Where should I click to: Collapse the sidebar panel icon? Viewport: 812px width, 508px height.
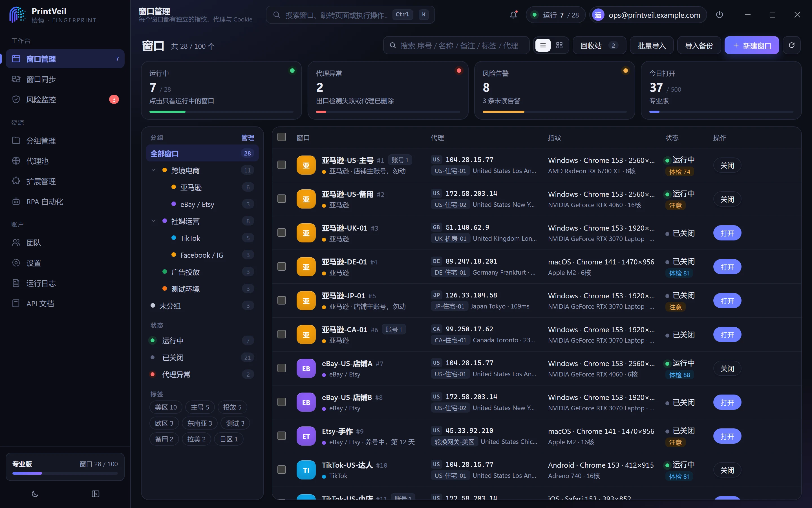(x=96, y=494)
